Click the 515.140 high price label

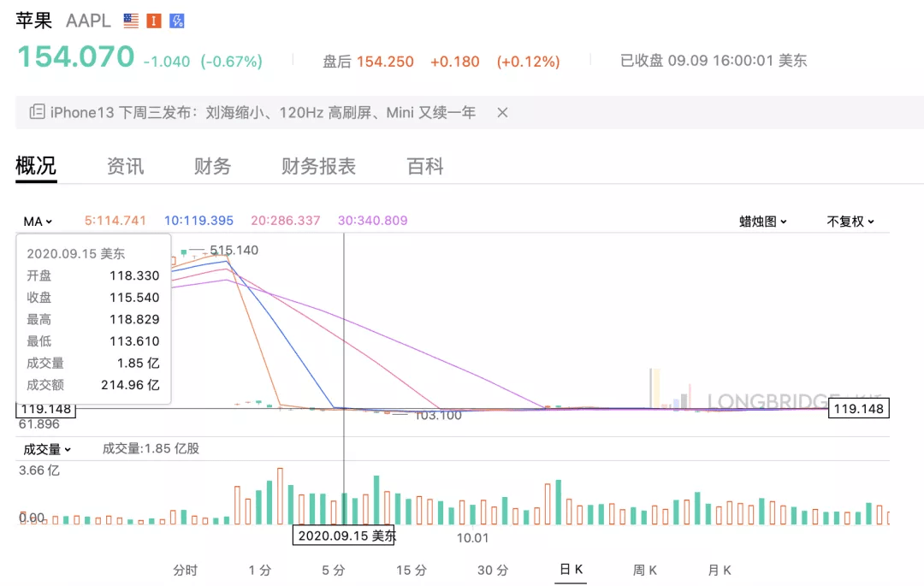tap(234, 251)
